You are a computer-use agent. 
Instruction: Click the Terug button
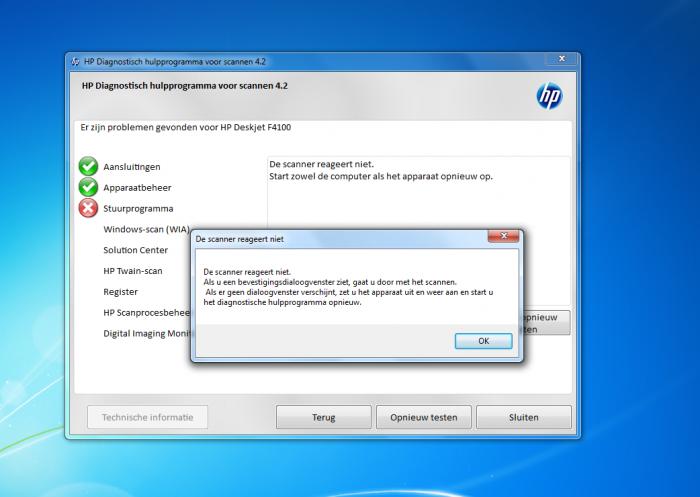[324, 417]
